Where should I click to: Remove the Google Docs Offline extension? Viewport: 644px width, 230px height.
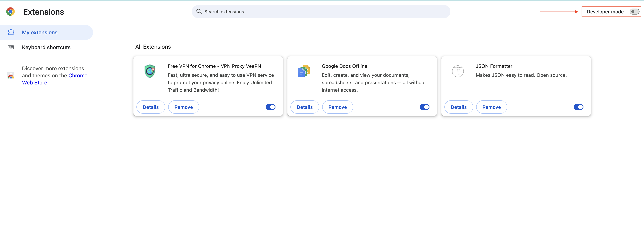click(337, 107)
